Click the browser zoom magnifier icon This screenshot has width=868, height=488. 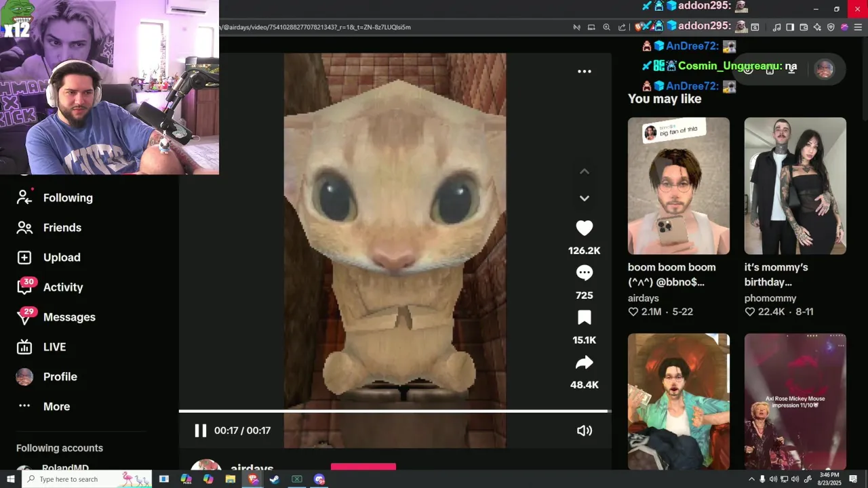pyautogui.click(x=606, y=27)
